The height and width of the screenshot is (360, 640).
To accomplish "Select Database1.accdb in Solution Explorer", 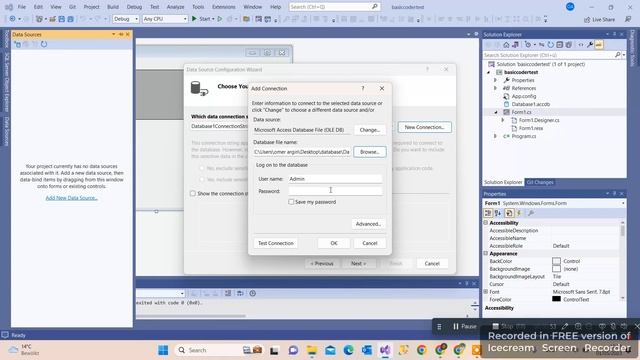I will (531, 104).
